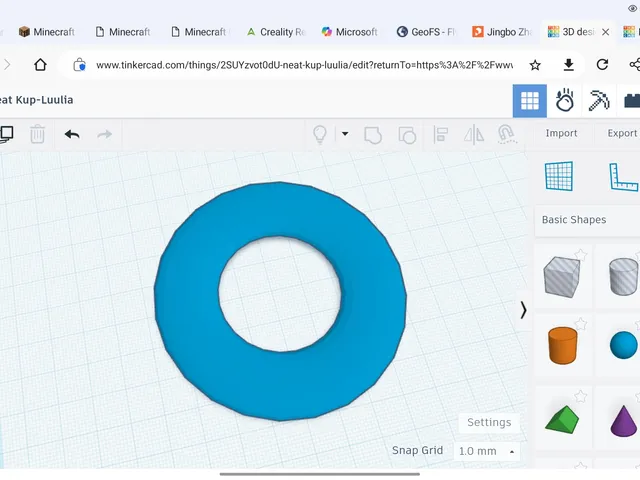Click the Mirror tool icon

tap(474, 134)
